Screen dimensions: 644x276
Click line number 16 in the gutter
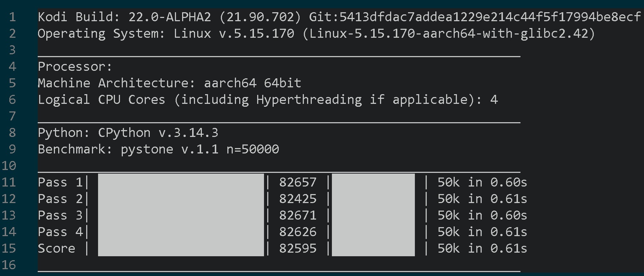9,265
